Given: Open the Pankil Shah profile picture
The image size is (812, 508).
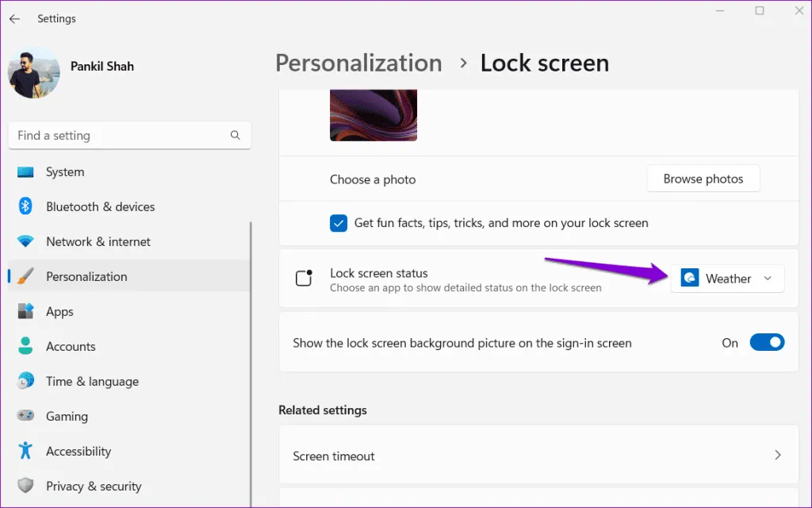Looking at the screenshot, I should [x=33, y=72].
